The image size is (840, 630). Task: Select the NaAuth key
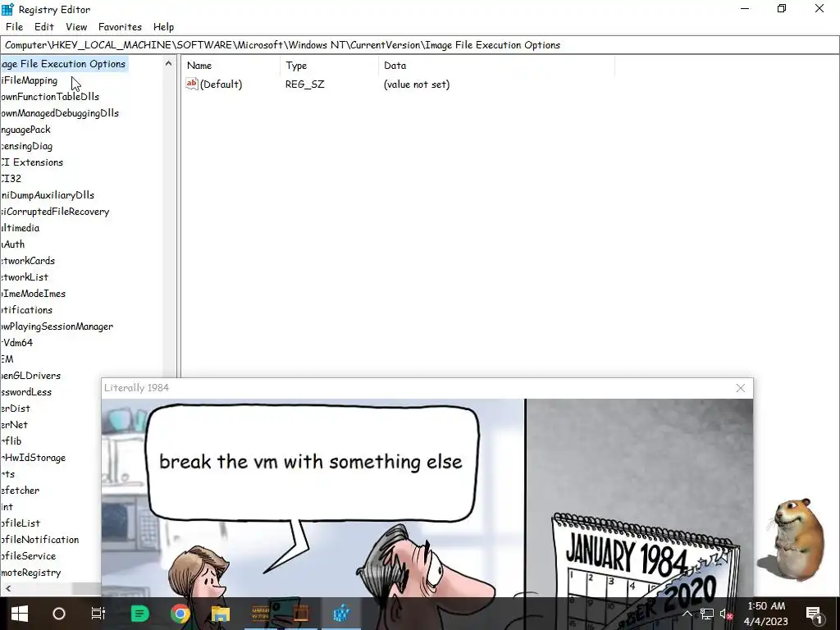tap(12, 244)
